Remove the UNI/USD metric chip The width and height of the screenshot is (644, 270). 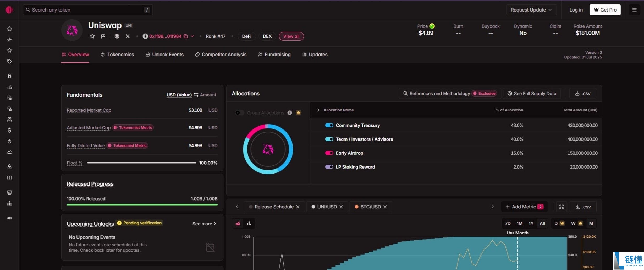pyautogui.click(x=341, y=207)
